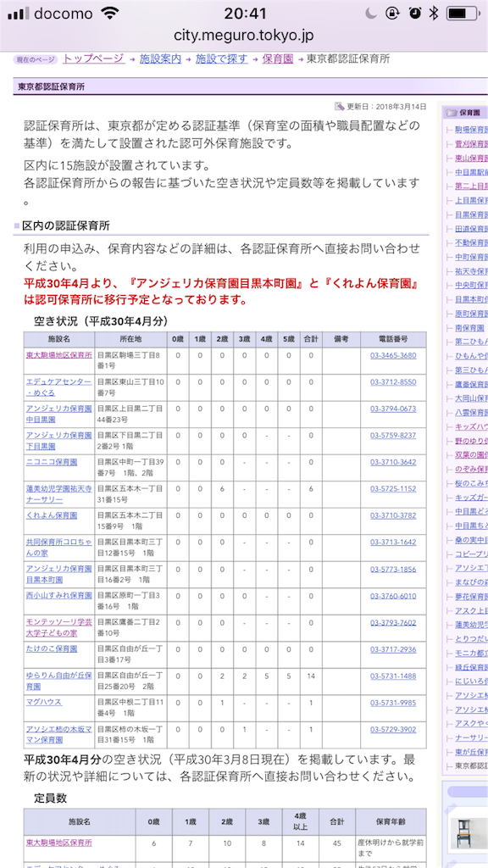
Task: Open 施設で探す breadcrumb link
Action: click(222, 58)
